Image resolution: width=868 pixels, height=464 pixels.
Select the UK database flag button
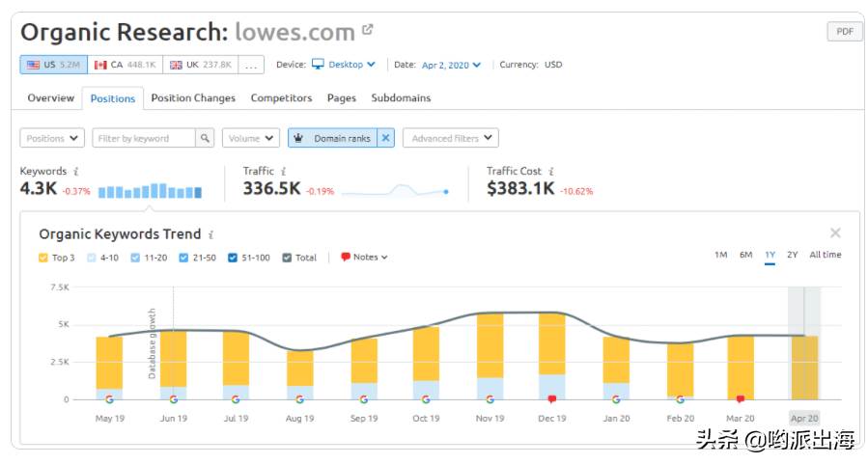pos(201,65)
